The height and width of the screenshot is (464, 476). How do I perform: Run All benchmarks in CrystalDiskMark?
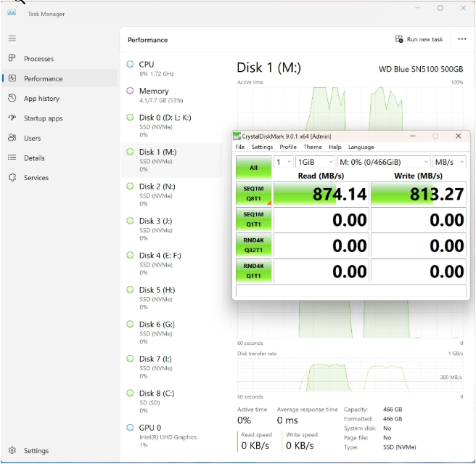pos(253,167)
